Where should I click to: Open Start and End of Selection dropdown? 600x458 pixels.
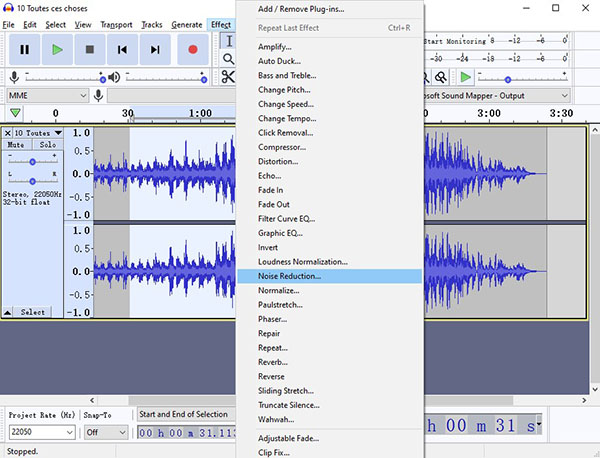[x=186, y=414]
